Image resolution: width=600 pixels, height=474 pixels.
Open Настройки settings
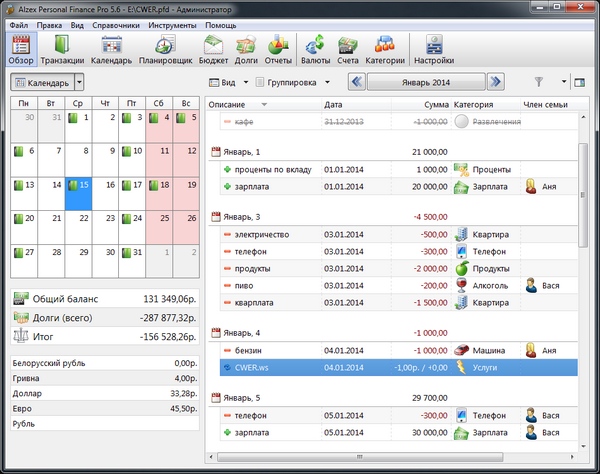pyautogui.click(x=434, y=50)
